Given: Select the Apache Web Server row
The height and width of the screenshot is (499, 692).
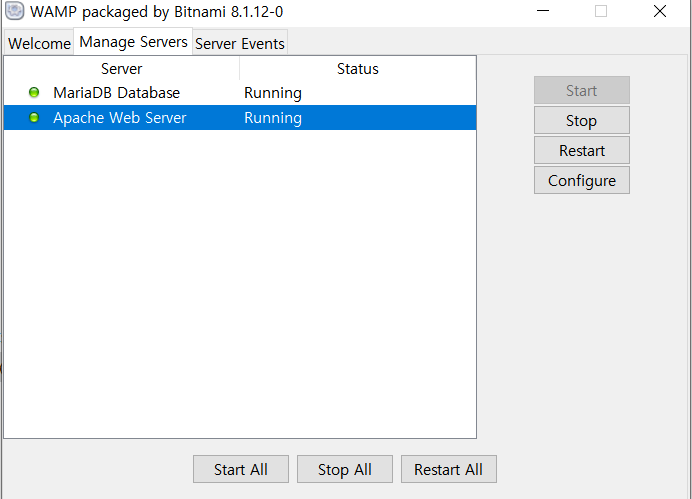Looking at the screenshot, I should pyautogui.click(x=240, y=118).
